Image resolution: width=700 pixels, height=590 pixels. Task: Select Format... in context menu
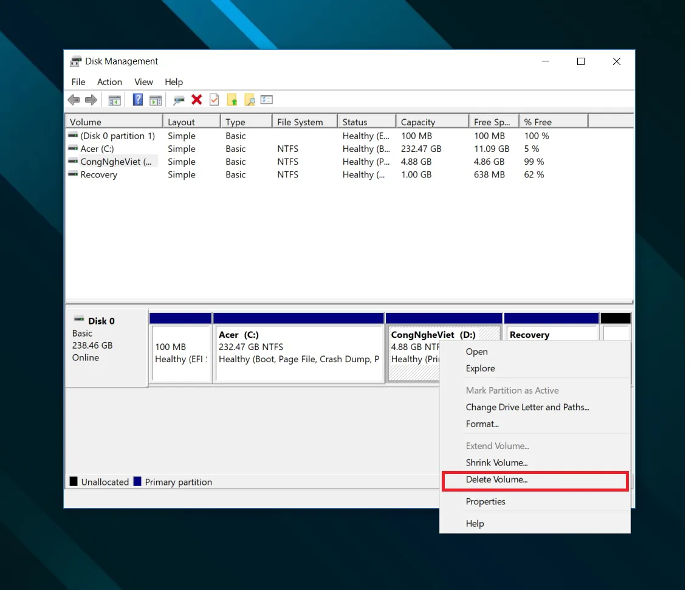click(x=535, y=424)
